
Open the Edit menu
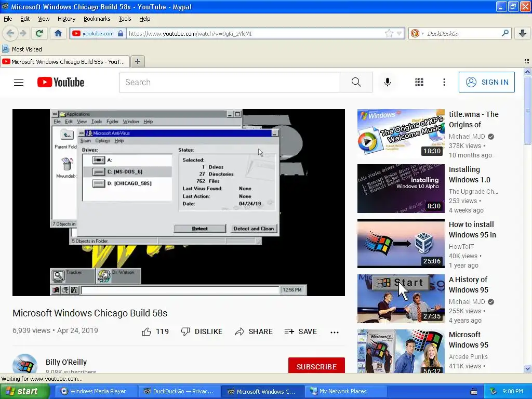click(x=25, y=19)
